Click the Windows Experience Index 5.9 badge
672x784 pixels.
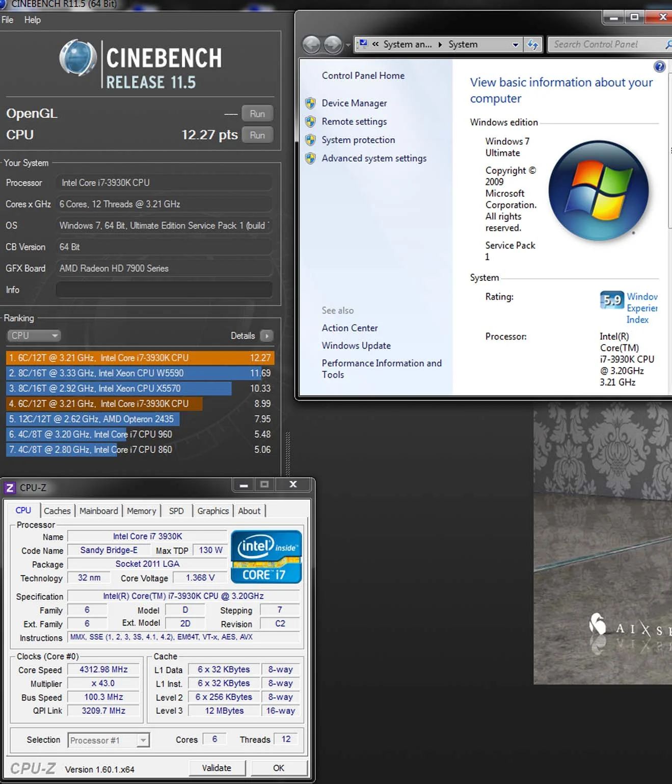pos(612,300)
